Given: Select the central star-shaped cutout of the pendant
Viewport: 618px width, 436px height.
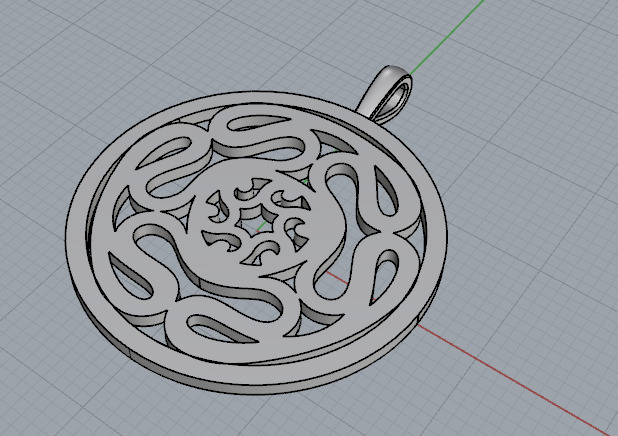Looking at the screenshot, I should [x=256, y=222].
